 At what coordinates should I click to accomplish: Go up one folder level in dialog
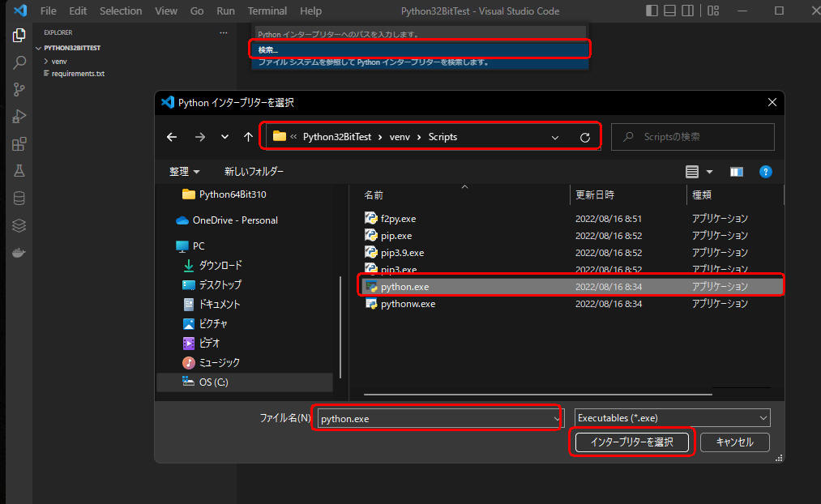pyautogui.click(x=248, y=137)
